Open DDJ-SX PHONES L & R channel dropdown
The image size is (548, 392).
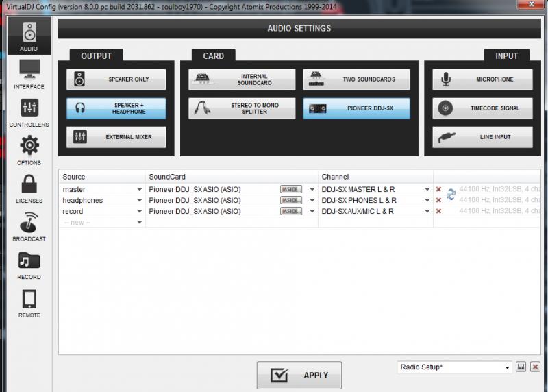click(x=427, y=200)
